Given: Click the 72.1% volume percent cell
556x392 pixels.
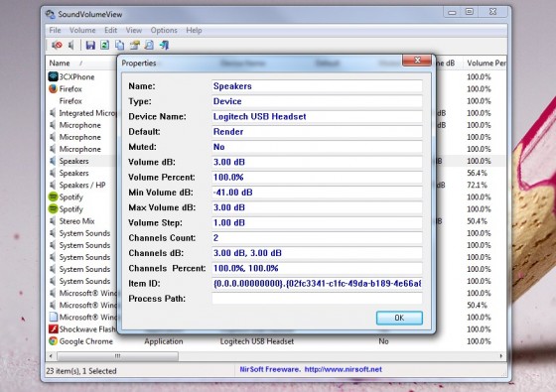Looking at the screenshot, I should coord(477,185).
